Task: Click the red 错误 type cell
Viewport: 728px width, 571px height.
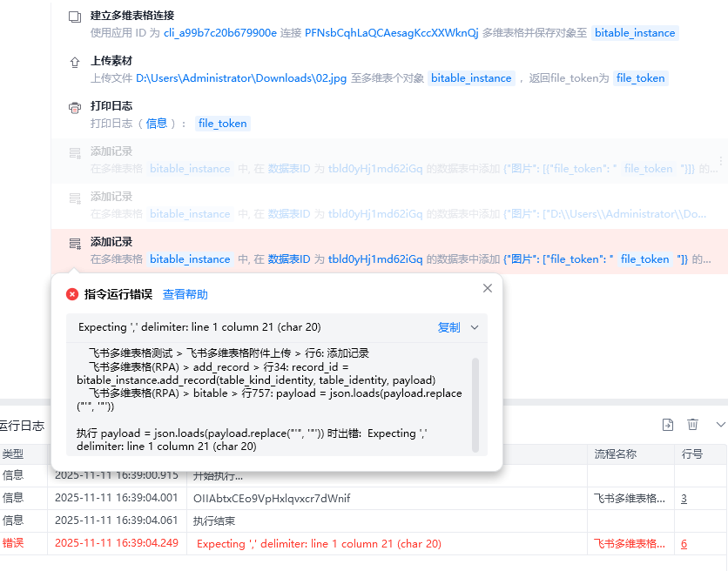Action: pos(12,543)
